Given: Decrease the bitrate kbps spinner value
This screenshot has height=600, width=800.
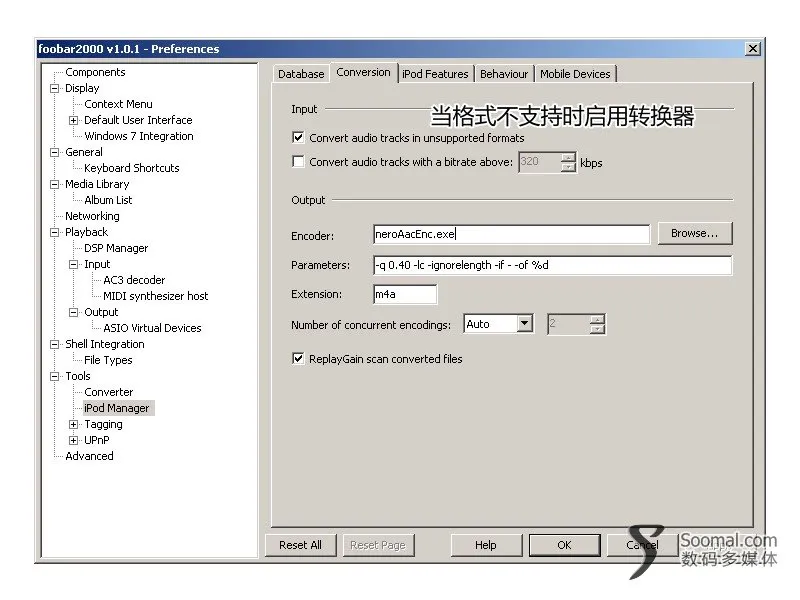Looking at the screenshot, I should click(568, 167).
